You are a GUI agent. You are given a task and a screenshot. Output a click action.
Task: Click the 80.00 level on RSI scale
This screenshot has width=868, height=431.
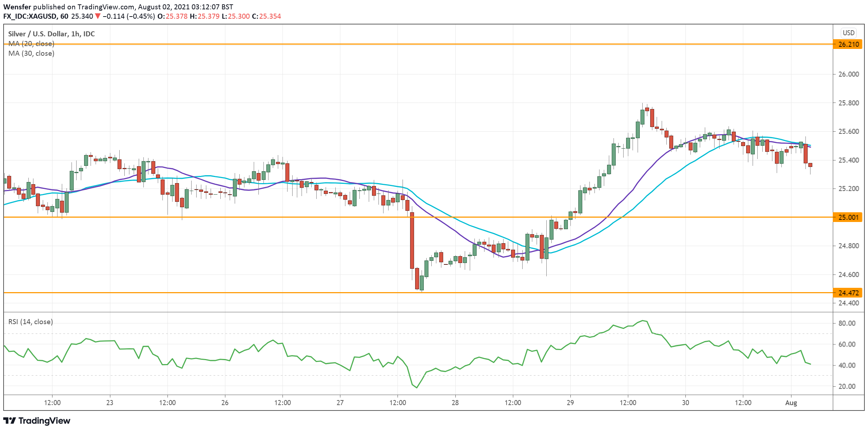click(847, 323)
